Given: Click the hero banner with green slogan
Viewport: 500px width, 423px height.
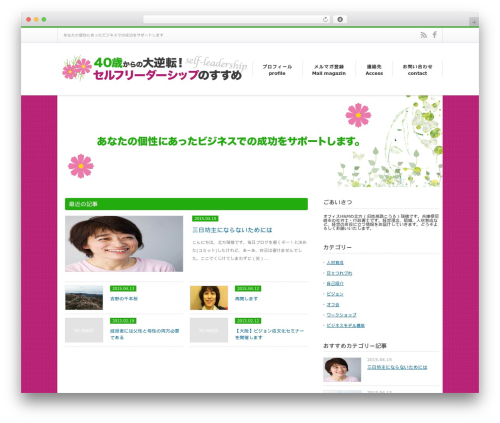Looking at the screenshot, I should (x=250, y=141).
